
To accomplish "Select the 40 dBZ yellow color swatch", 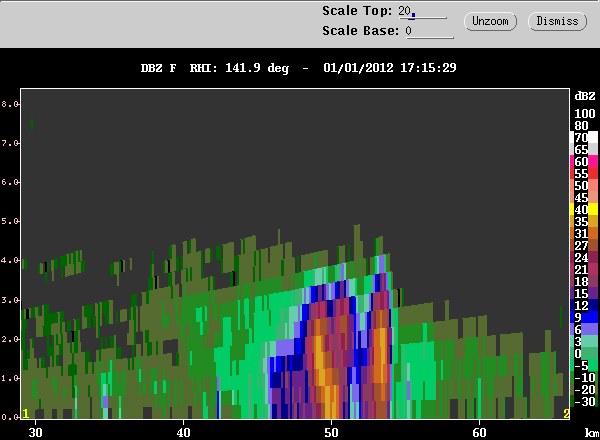I will pyautogui.click(x=593, y=209).
